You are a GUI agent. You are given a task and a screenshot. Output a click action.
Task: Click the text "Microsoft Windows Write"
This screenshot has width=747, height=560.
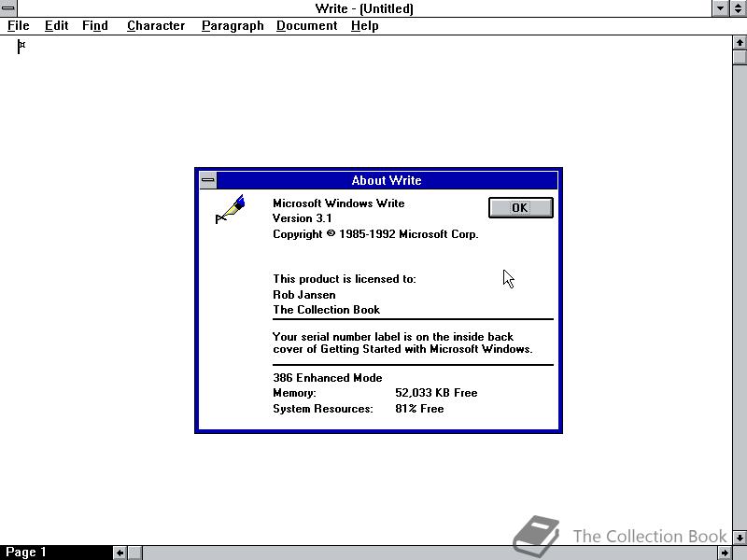pos(338,203)
